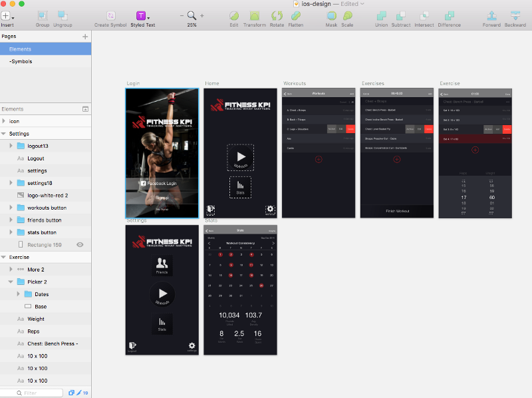This screenshot has height=398, width=532.
Task: Toggle visibility eye on Rectangle 159 layer
Action: (80, 245)
